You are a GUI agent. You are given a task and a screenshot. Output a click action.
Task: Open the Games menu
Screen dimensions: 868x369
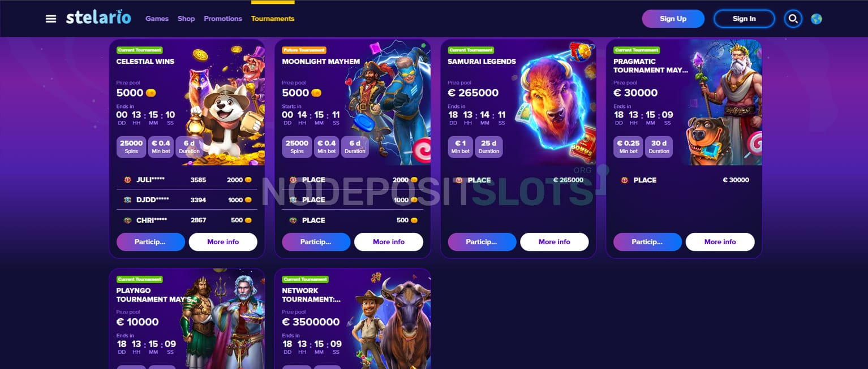coord(157,19)
